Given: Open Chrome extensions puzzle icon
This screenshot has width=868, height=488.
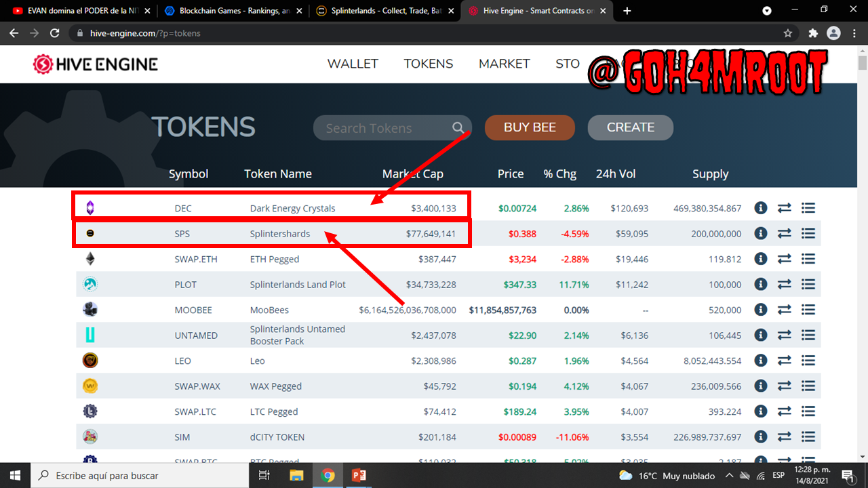Looking at the screenshot, I should (x=813, y=33).
